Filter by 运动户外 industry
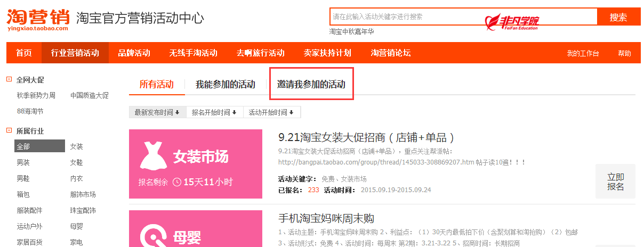644x247 pixels. (29, 226)
